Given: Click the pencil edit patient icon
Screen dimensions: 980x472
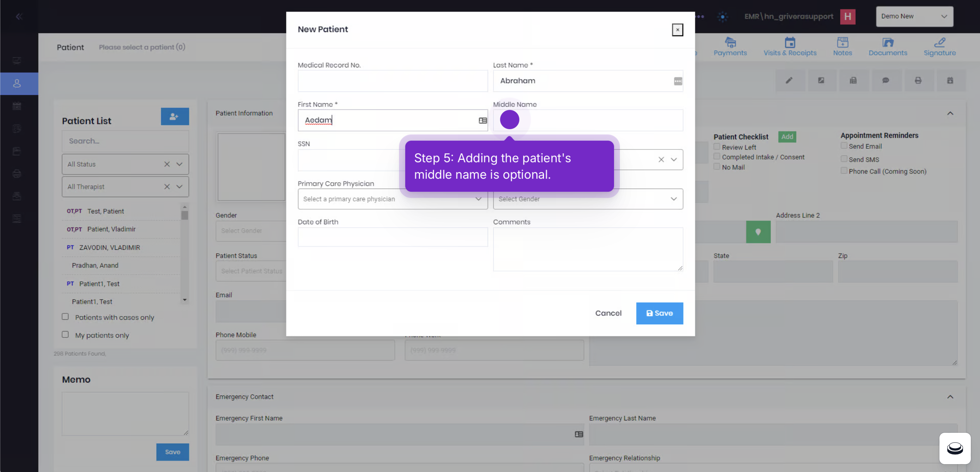Looking at the screenshot, I should (x=789, y=80).
